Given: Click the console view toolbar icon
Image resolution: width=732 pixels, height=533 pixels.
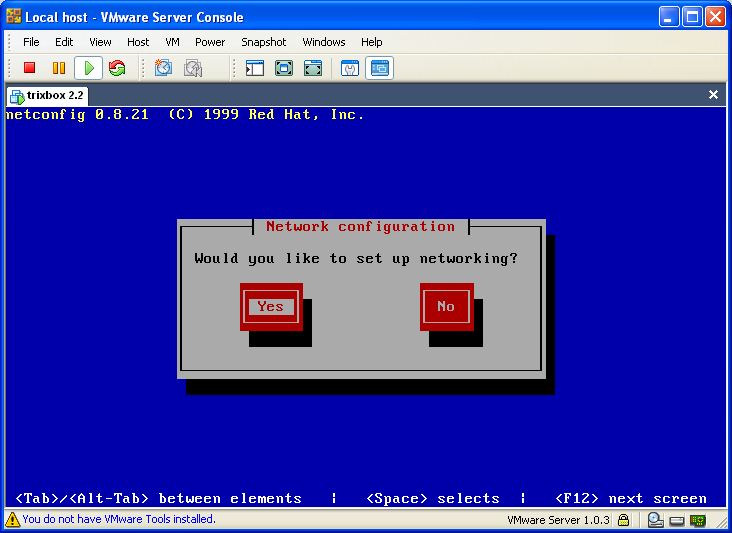Looking at the screenshot, I should [x=379, y=68].
